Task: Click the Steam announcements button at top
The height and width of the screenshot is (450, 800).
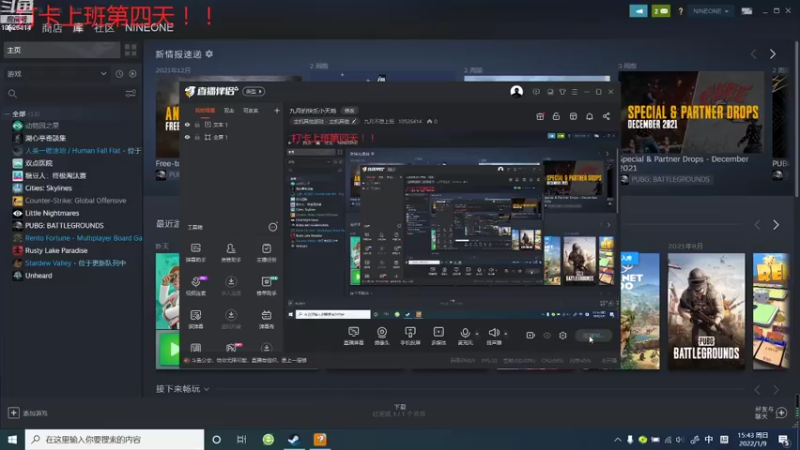Action: (638, 11)
